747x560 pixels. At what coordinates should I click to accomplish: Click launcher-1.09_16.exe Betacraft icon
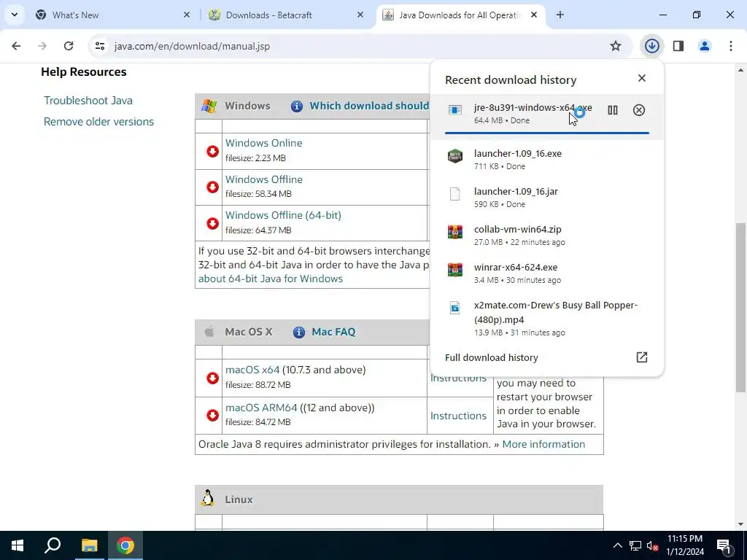[x=455, y=156]
